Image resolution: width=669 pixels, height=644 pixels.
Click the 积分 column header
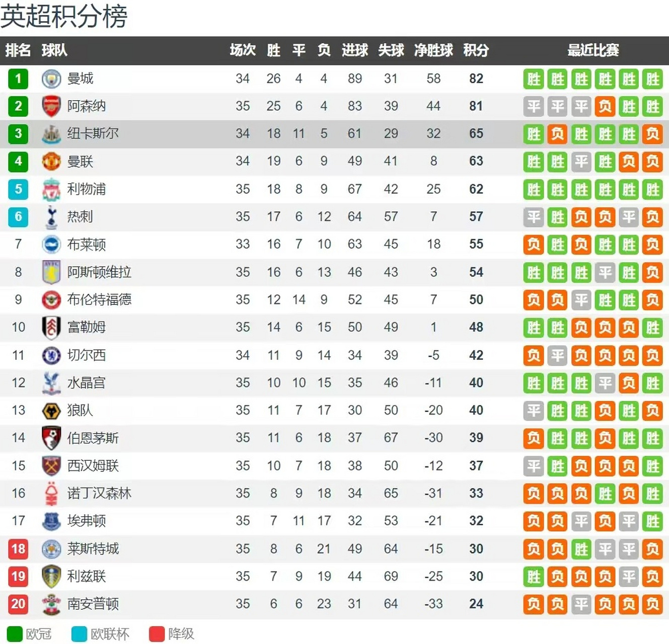tap(476, 50)
